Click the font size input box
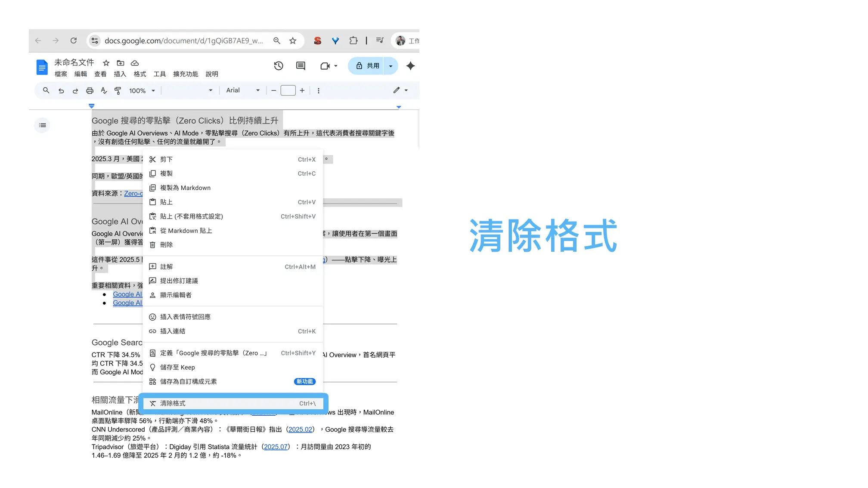868x488 pixels. 288,90
